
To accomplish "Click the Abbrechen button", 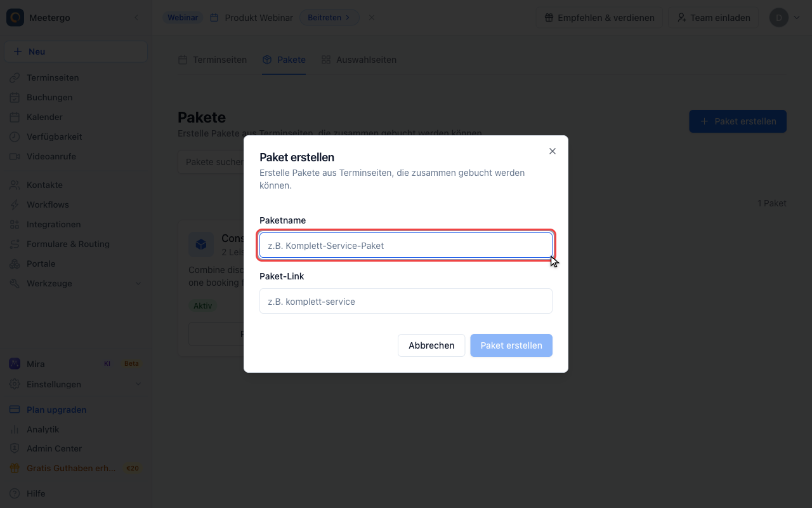I will point(431,345).
